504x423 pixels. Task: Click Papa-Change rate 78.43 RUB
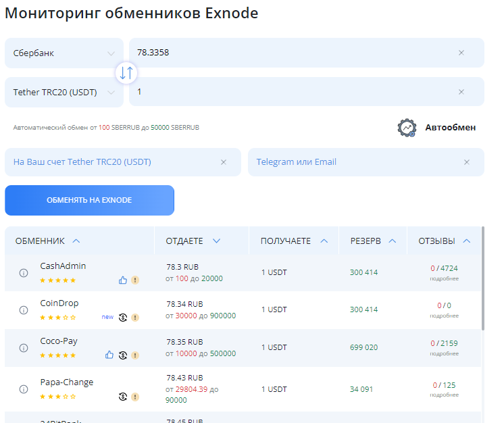coord(185,378)
